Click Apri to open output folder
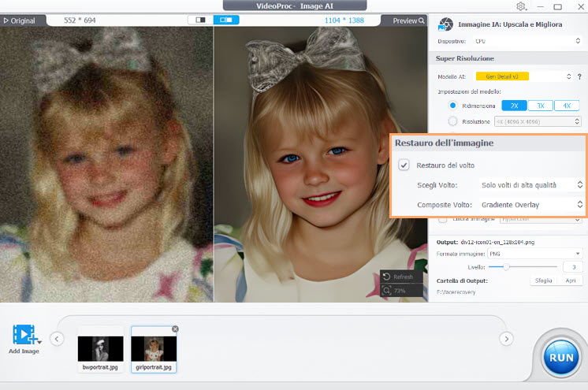588x390 pixels. 571,280
